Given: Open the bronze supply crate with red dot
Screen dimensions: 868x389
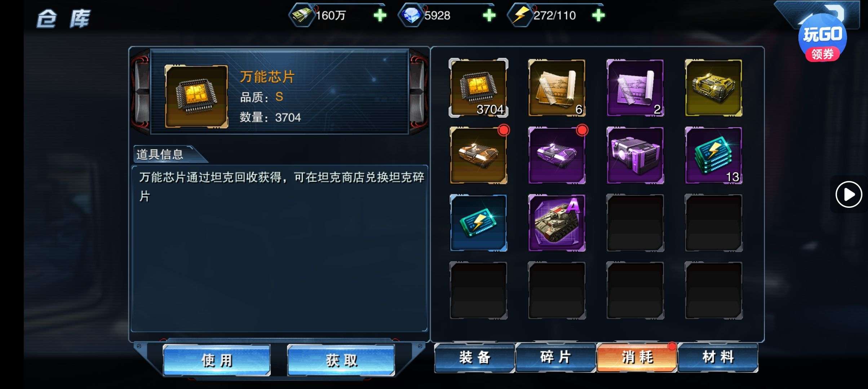Looking at the screenshot, I should click(478, 155).
